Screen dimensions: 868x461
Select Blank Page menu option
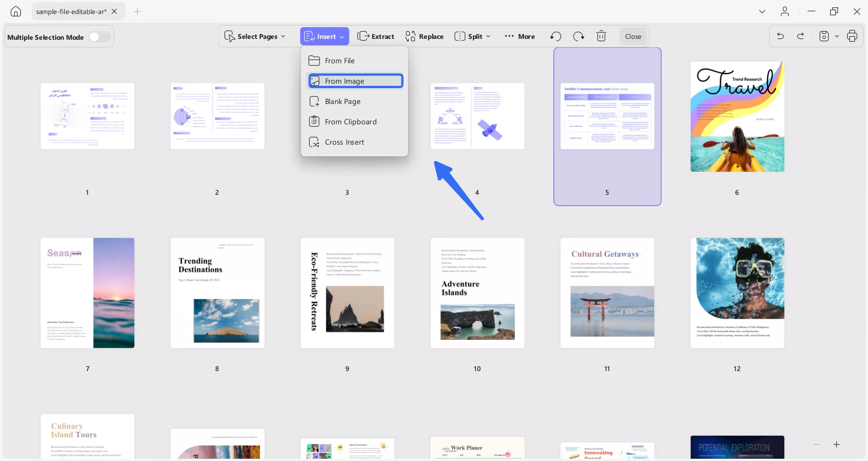[343, 101]
